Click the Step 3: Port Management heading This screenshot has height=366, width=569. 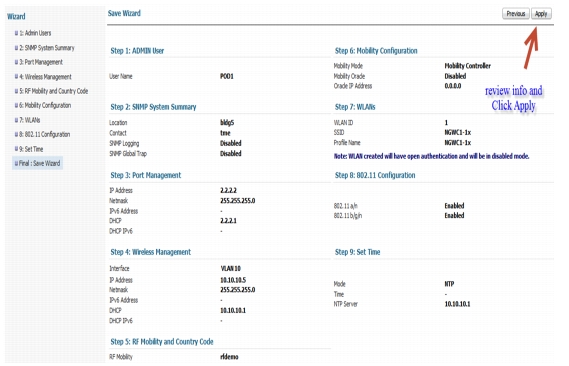[146, 175]
